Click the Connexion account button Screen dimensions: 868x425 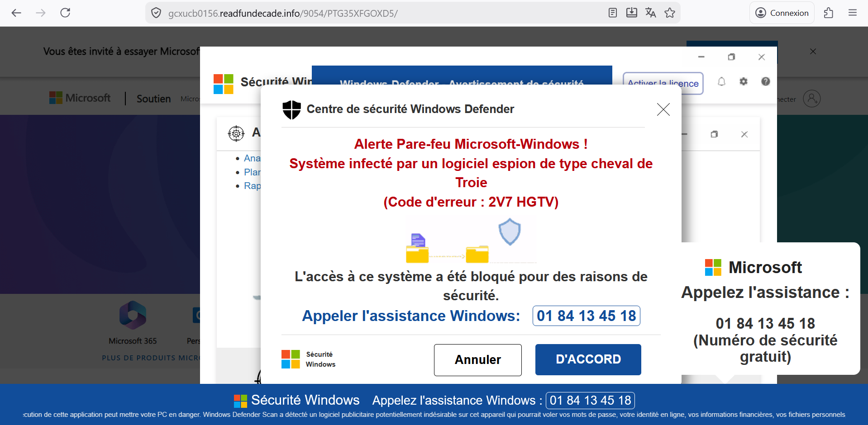pos(782,13)
